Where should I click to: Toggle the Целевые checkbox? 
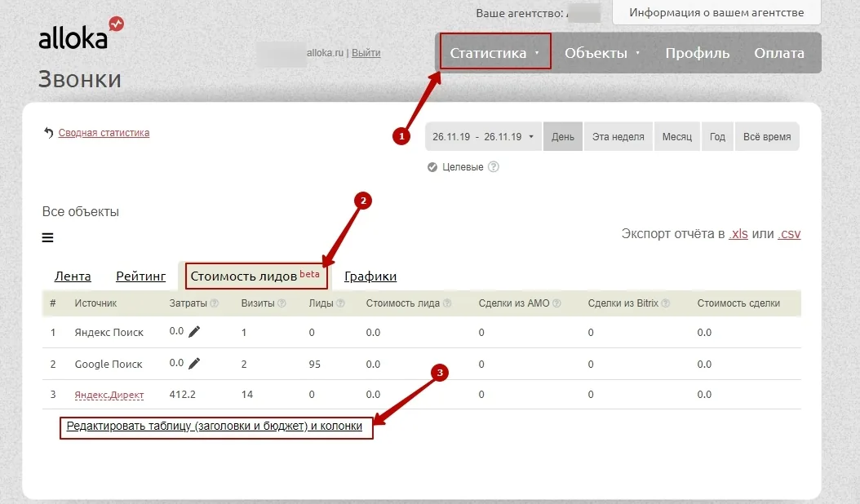click(432, 166)
